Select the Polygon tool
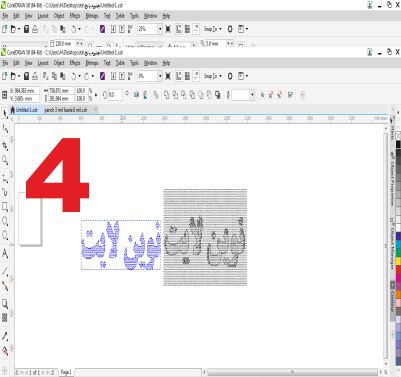 click(x=5, y=236)
